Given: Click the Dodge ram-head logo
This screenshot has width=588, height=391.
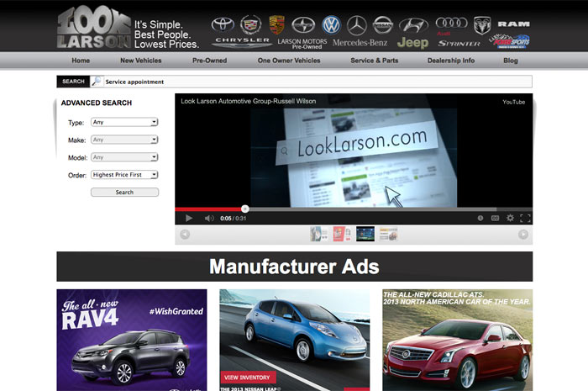Looking at the screenshot, I should 482,25.
